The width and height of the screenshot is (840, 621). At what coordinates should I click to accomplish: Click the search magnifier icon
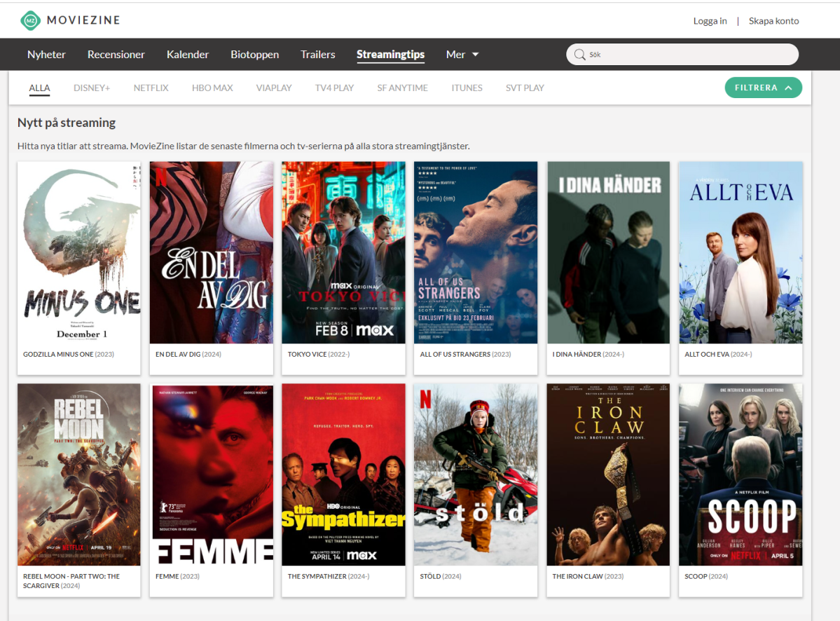tap(579, 54)
